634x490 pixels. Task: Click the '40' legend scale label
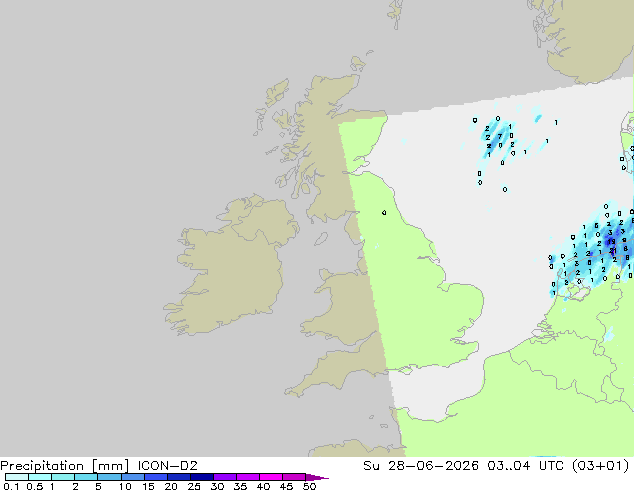[x=263, y=486]
